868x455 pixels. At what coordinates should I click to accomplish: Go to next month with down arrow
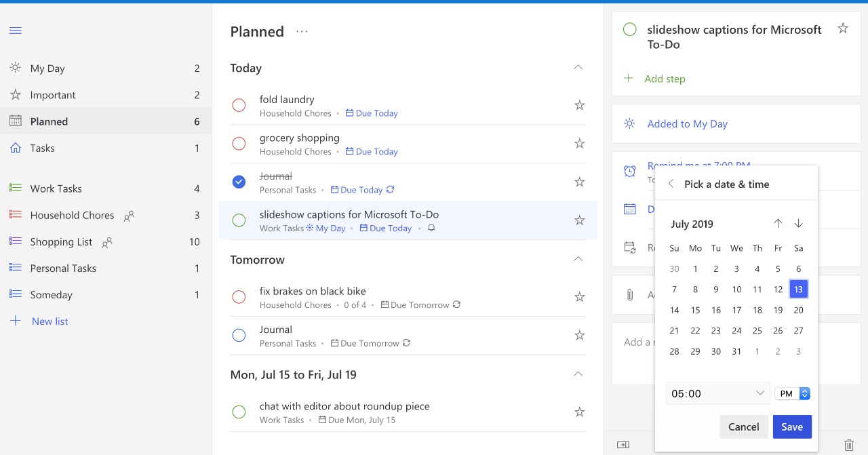(x=798, y=223)
